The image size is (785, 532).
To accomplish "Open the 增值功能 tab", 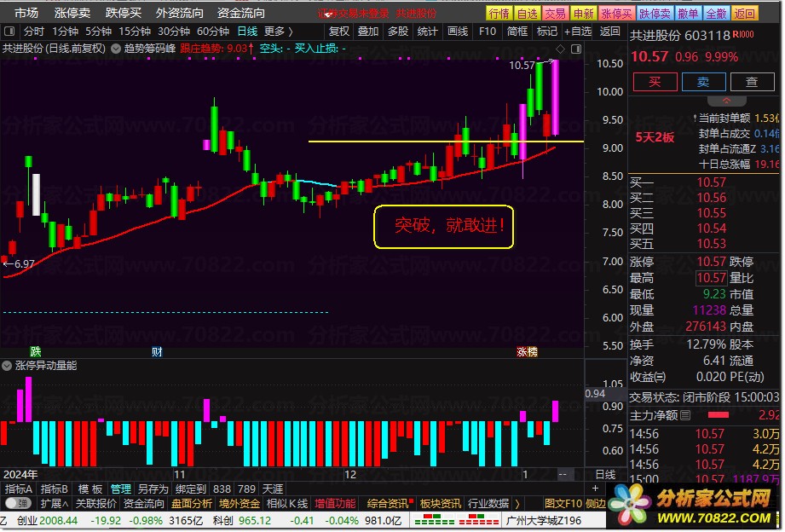I will pos(335,504).
